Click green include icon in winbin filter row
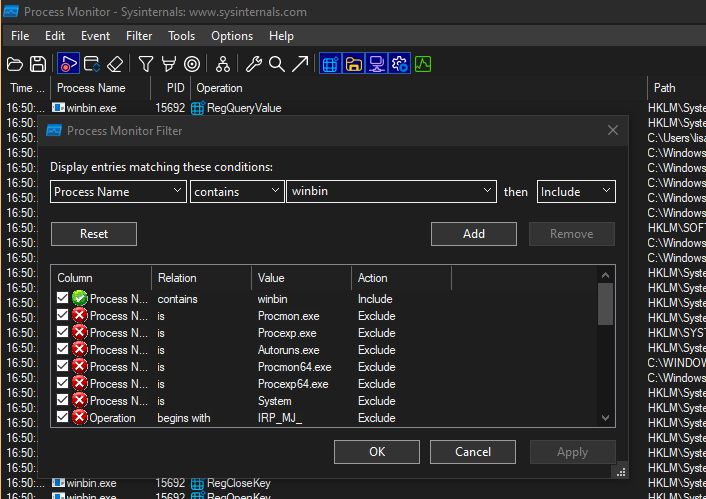This screenshot has width=706, height=499. 80,298
